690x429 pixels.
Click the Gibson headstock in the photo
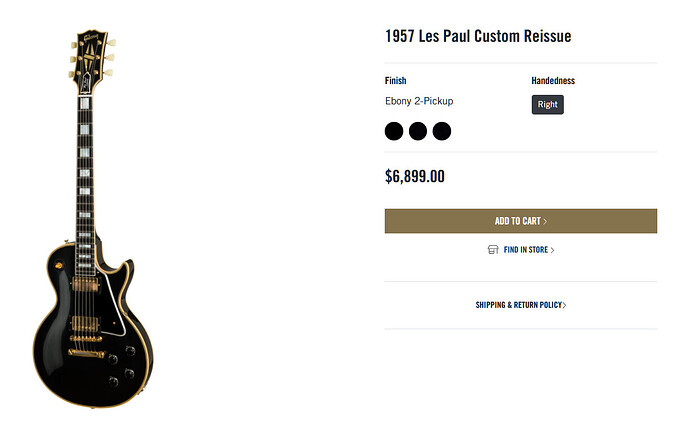point(92,62)
